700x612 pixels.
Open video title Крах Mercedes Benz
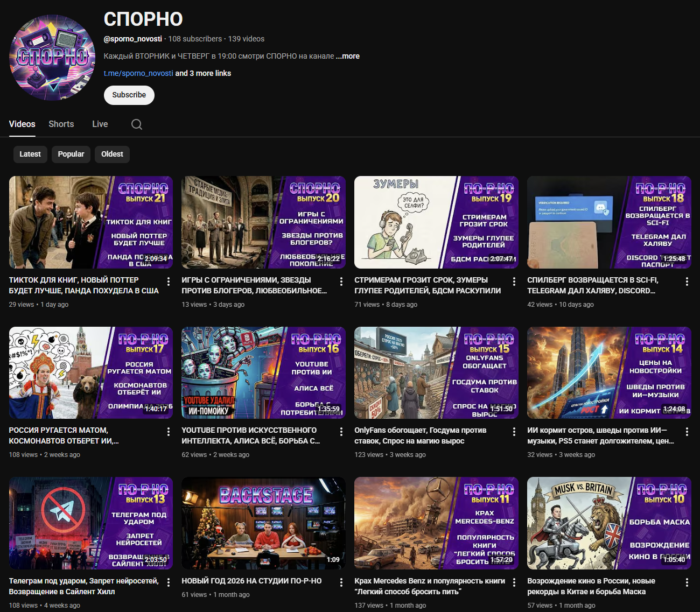click(x=430, y=586)
